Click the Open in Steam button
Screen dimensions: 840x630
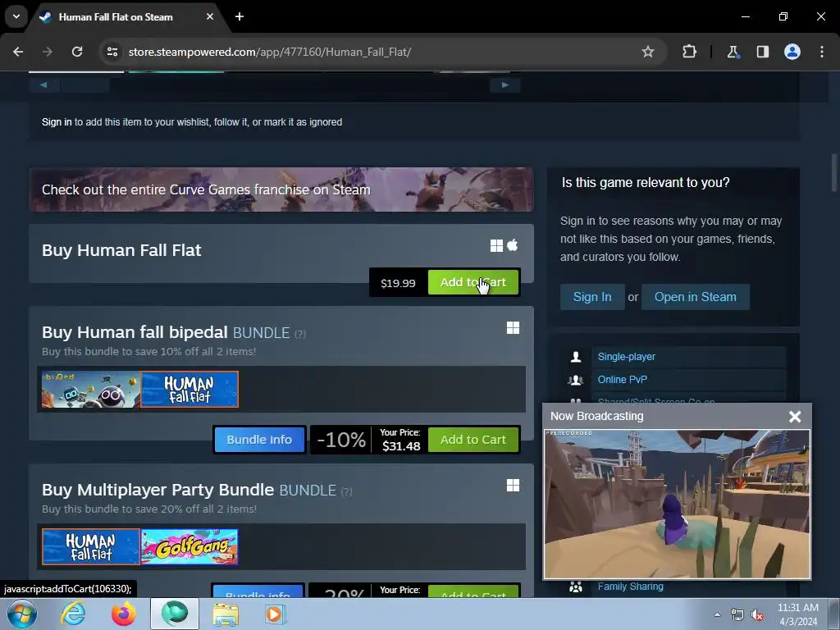[696, 297]
